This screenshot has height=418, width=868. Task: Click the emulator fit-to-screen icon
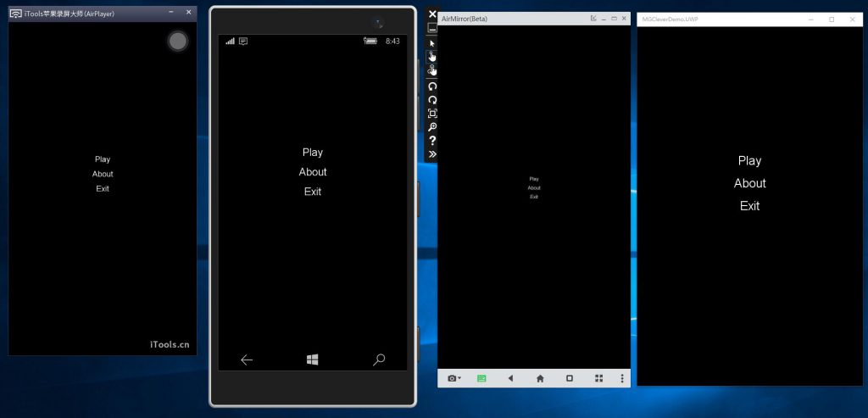tap(432, 114)
